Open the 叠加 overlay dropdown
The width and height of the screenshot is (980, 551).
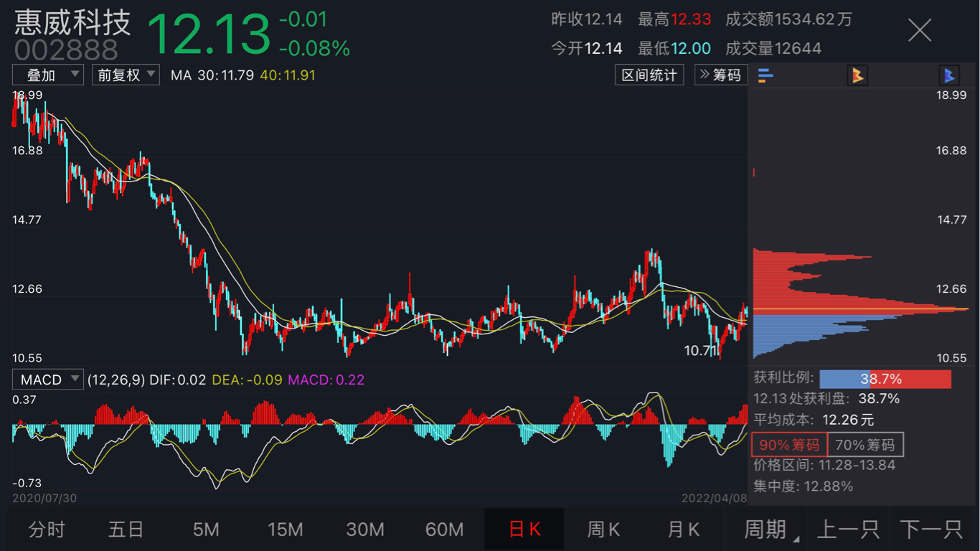pos(48,75)
